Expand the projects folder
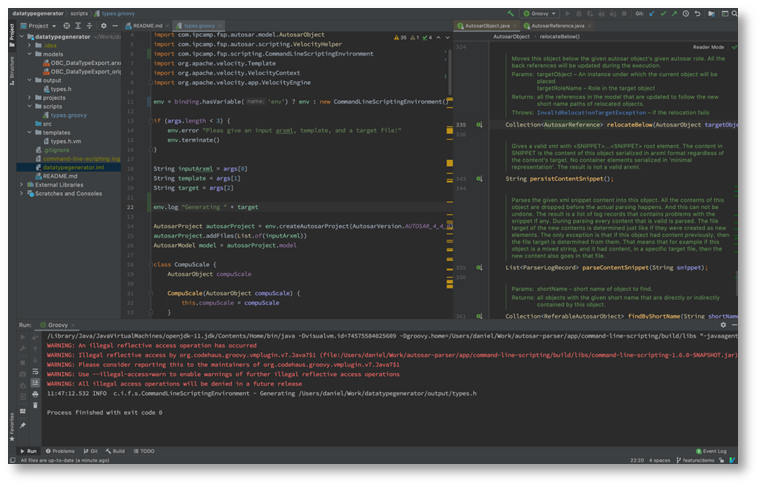This screenshot has height=487, width=761. (x=30, y=98)
